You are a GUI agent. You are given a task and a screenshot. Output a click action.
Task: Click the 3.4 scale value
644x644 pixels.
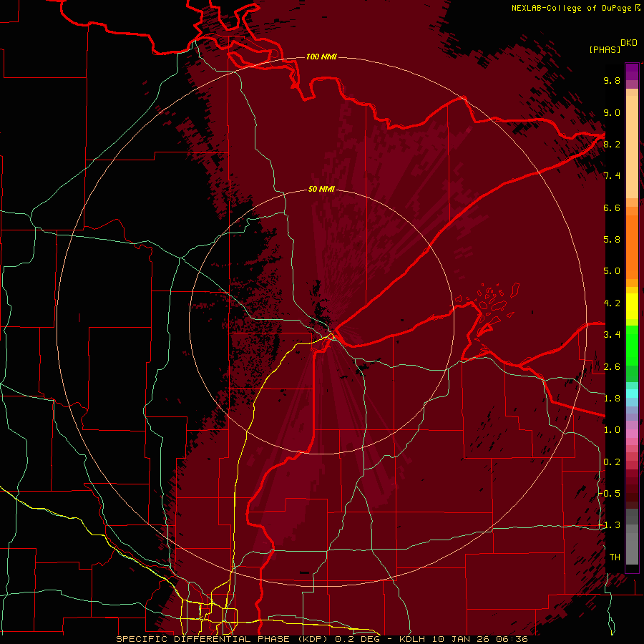(x=612, y=335)
